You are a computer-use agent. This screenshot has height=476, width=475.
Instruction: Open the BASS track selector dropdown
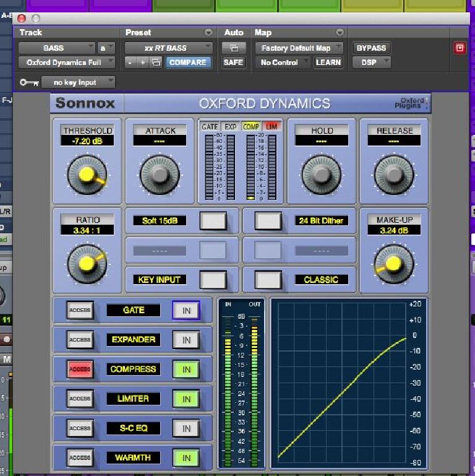pyautogui.click(x=57, y=48)
